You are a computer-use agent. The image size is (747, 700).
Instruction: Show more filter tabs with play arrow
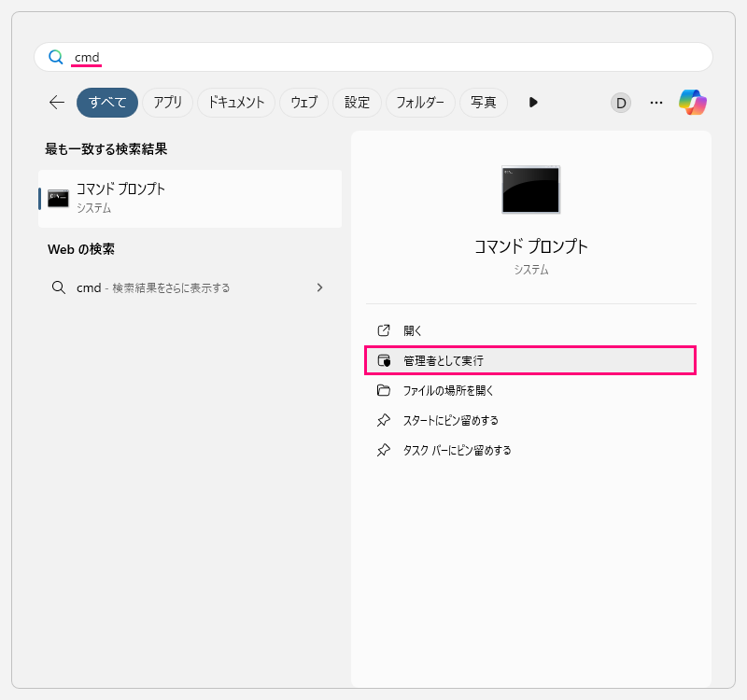pyautogui.click(x=533, y=103)
